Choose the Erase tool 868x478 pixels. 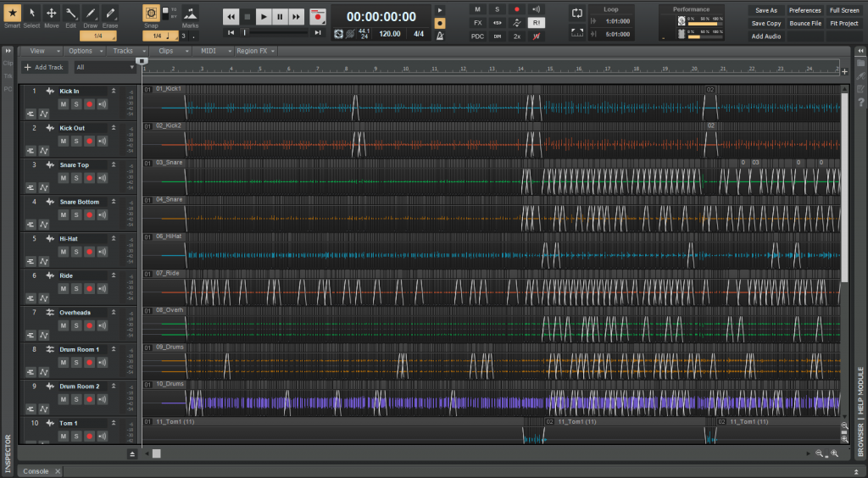[110, 14]
